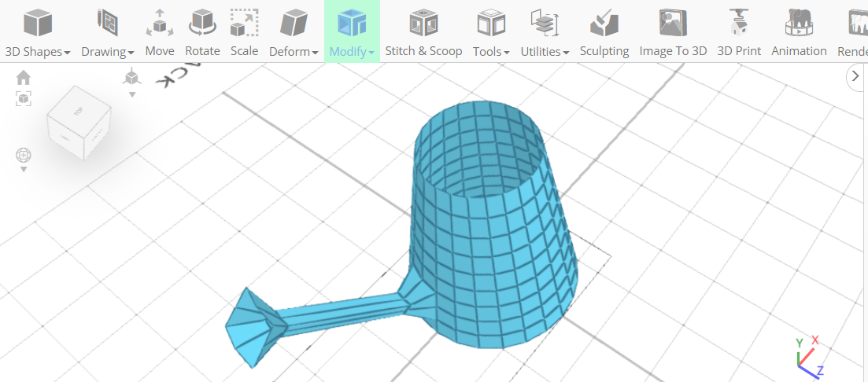Launch the Image To 3D tool
Screen dimensions: 868x382
(x=673, y=31)
